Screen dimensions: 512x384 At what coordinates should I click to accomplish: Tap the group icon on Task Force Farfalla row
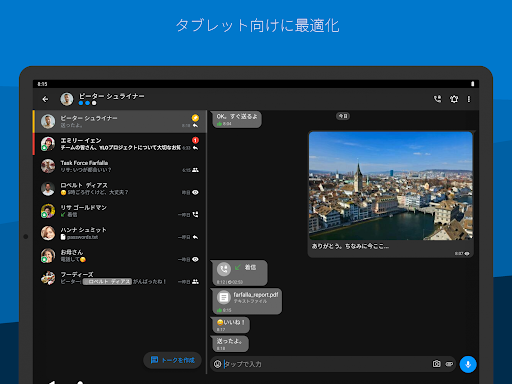pos(195,170)
